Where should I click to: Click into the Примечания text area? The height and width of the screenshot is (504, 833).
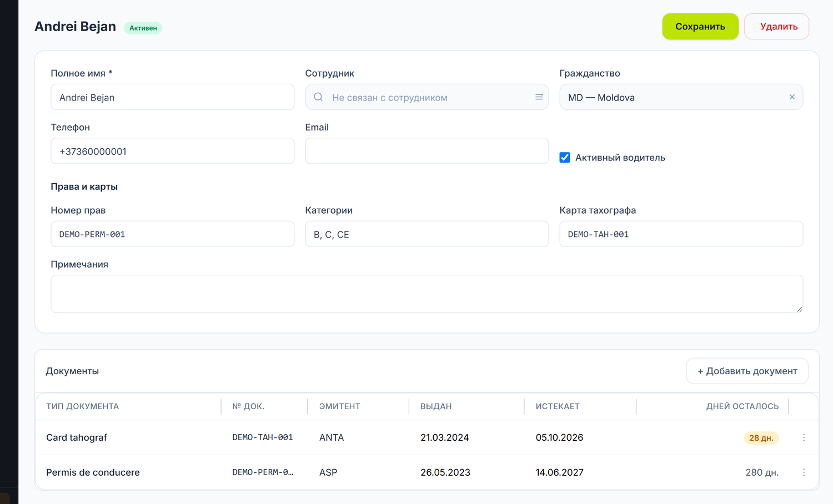pos(426,294)
